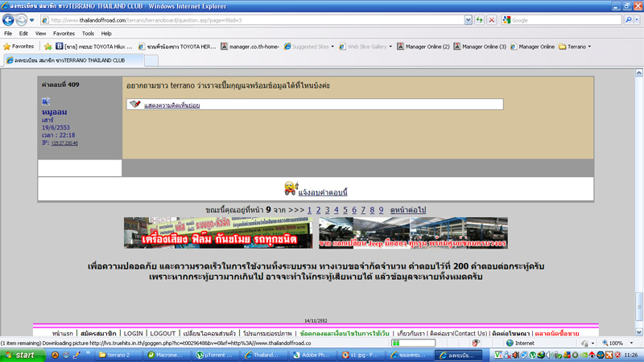The image size is (644, 362).
Task: Open the search provider dropdown arrow
Action: coord(637,20)
